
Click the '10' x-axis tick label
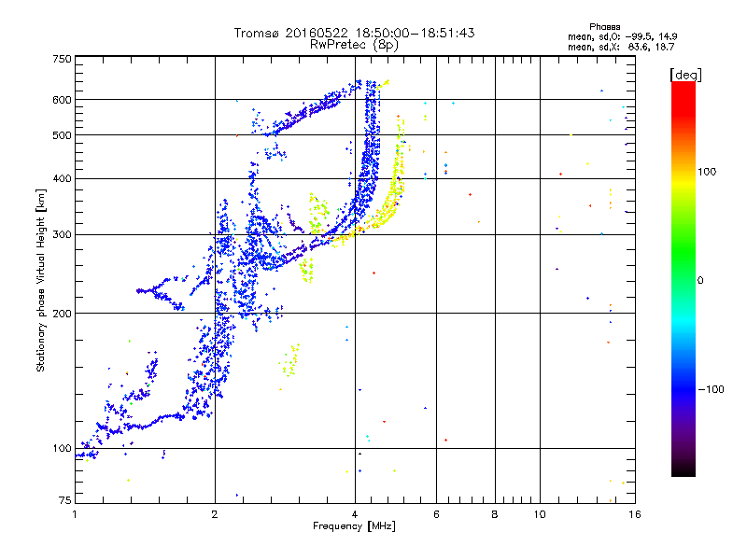540,514
